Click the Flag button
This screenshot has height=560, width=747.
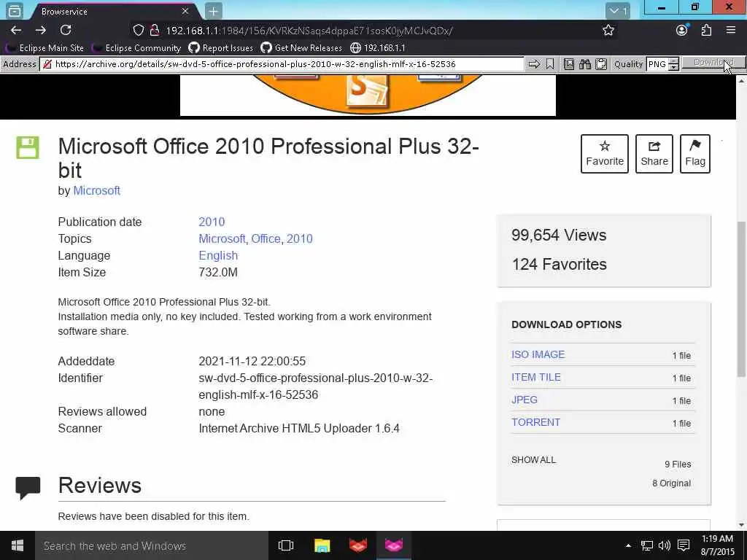point(695,154)
